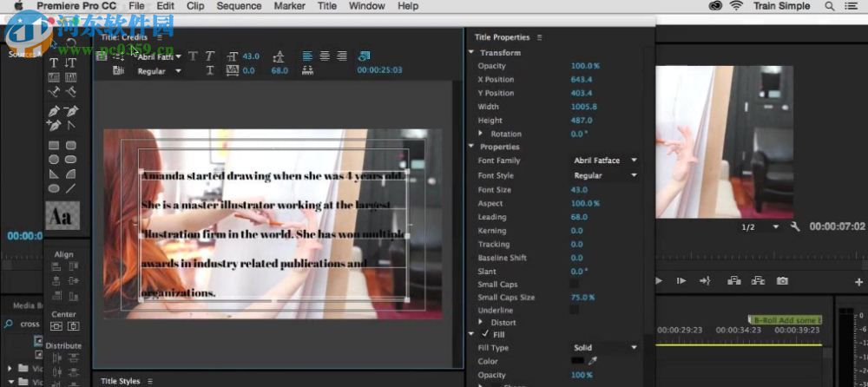Click the Opacity 100.0% value in Transform
868x387 pixels.
click(x=585, y=66)
